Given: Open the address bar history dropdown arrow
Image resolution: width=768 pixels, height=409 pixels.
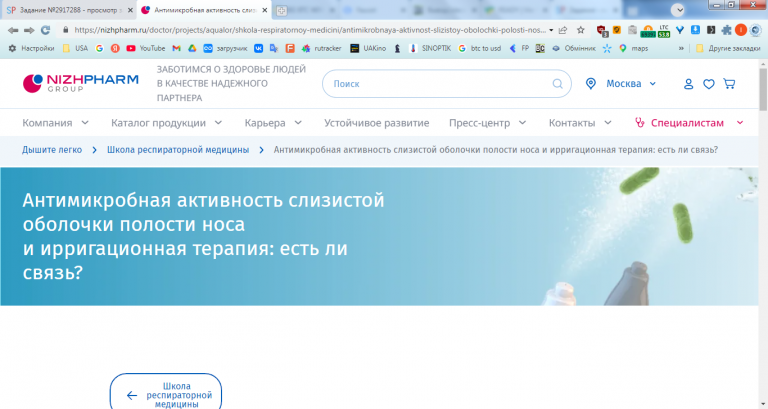Looking at the screenshot, I should [551, 30].
